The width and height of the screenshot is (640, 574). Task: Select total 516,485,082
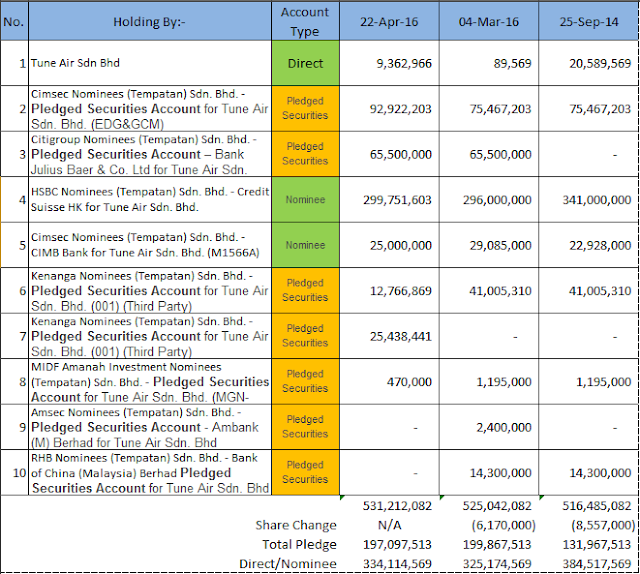pos(597,506)
